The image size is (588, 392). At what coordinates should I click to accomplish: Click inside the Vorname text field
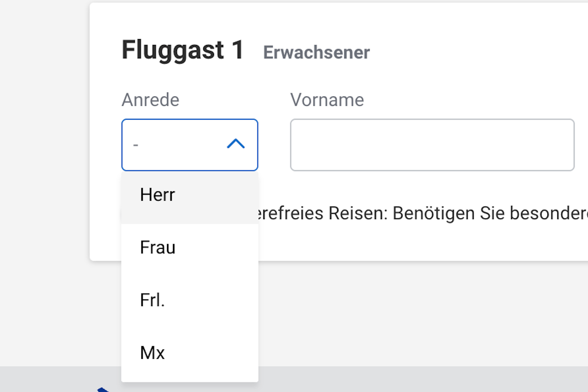pyautogui.click(x=432, y=145)
